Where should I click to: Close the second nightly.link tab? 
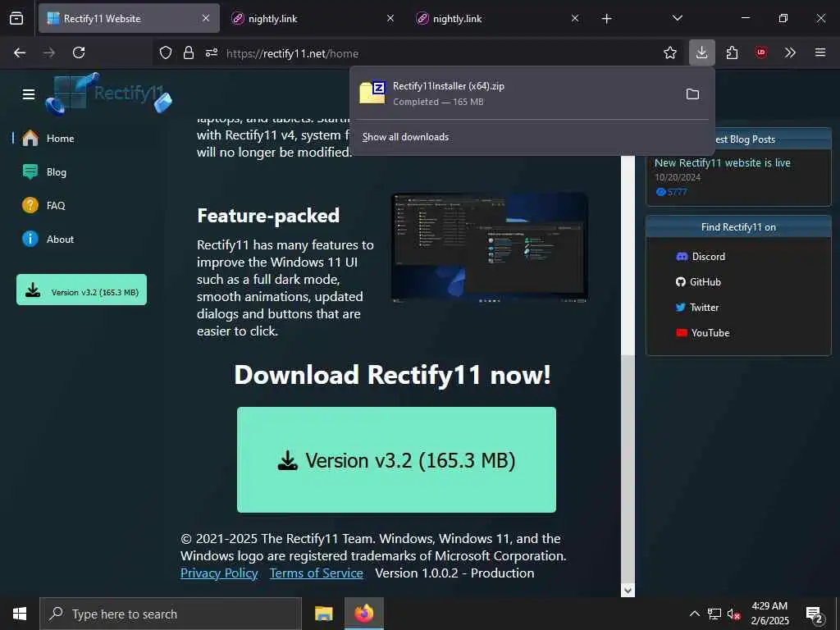(575, 19)
